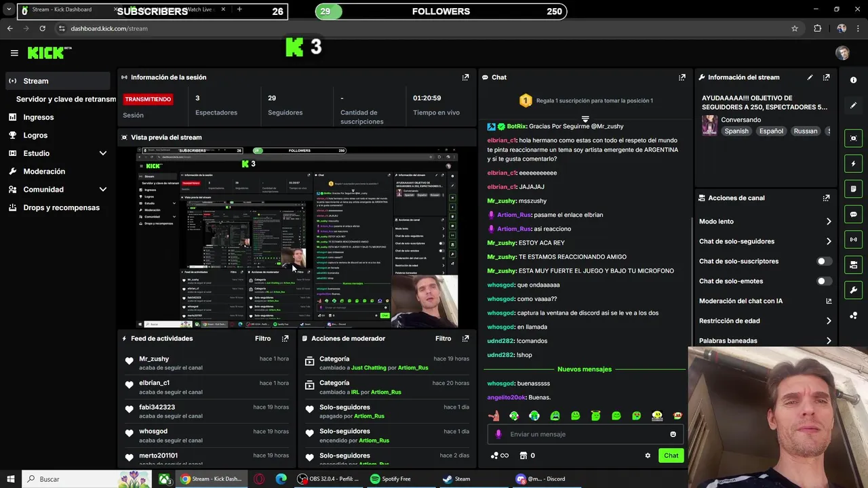Open the hamburger menu next to KICK logo

(x=14, y=53)
